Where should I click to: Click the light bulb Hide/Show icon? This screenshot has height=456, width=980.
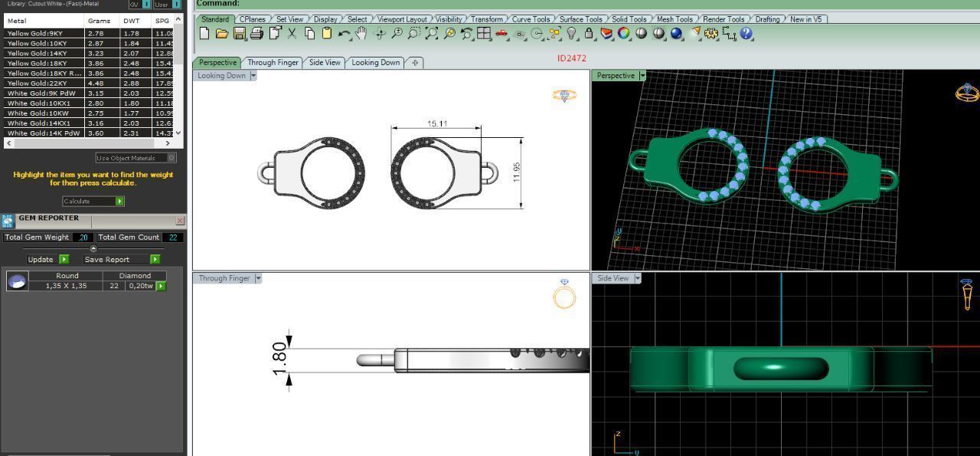pos(570,33)
